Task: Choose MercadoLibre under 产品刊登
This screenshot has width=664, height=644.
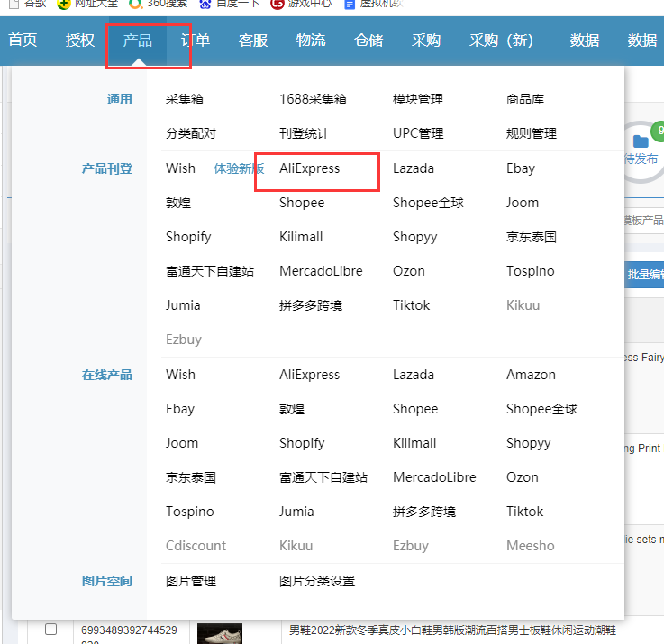Action: (321, 271)
